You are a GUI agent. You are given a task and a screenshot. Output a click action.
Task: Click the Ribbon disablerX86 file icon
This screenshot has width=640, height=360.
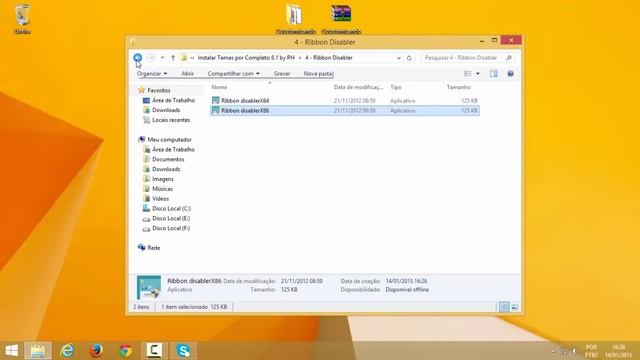[x=216, y=111]
